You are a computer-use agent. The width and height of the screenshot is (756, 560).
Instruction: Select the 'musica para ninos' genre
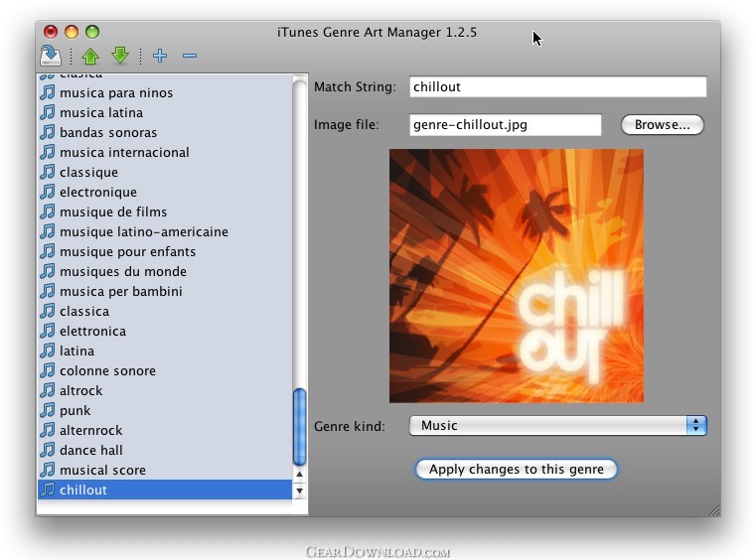tap(165, 92)
